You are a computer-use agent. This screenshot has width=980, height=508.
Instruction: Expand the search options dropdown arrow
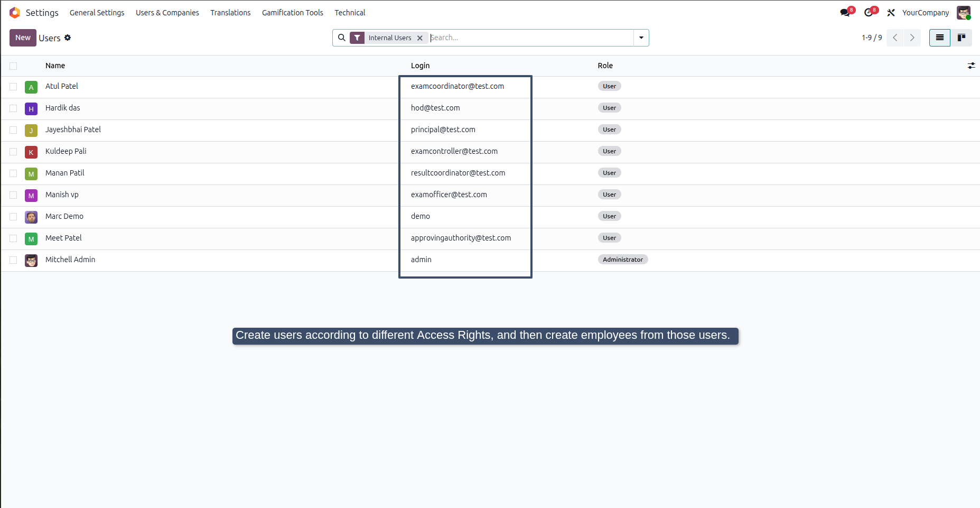[641, 38]
